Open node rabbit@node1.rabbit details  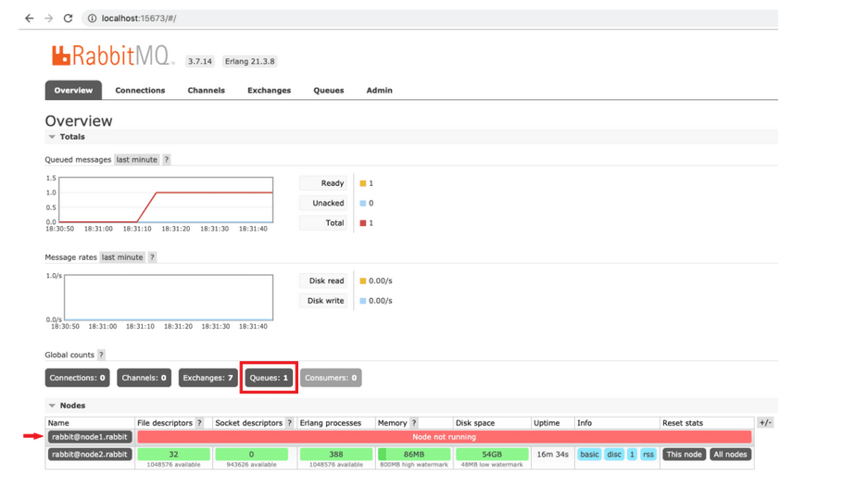90,437
